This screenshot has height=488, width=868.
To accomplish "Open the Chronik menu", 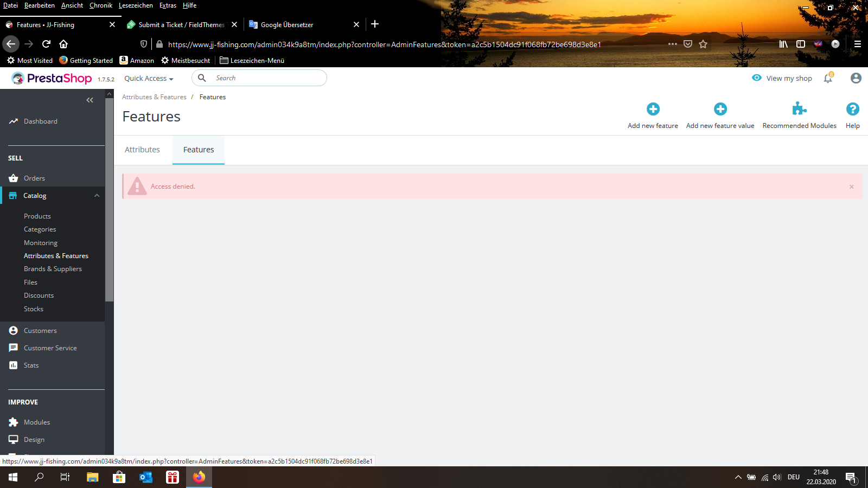I will point(101,5).
